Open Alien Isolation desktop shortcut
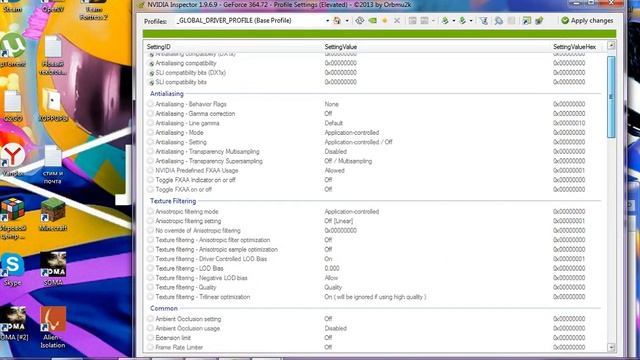Screen dimensions: 640x360 click(53, 327)
